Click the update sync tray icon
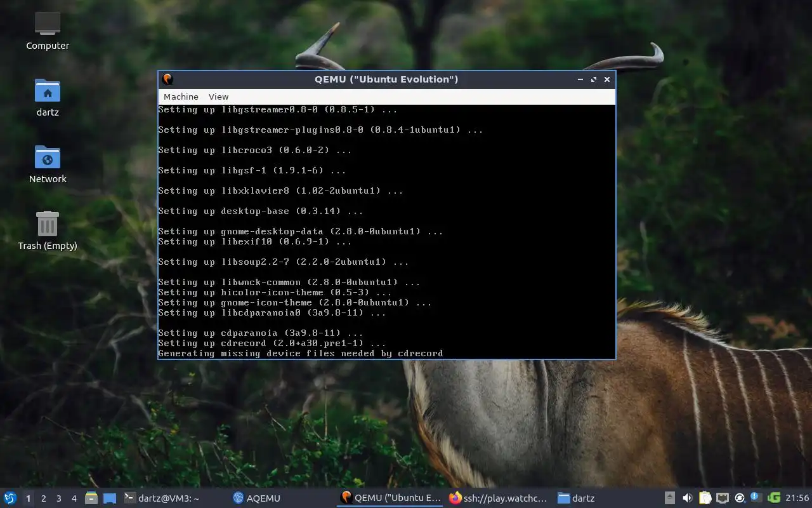 (x=739, y=498)
